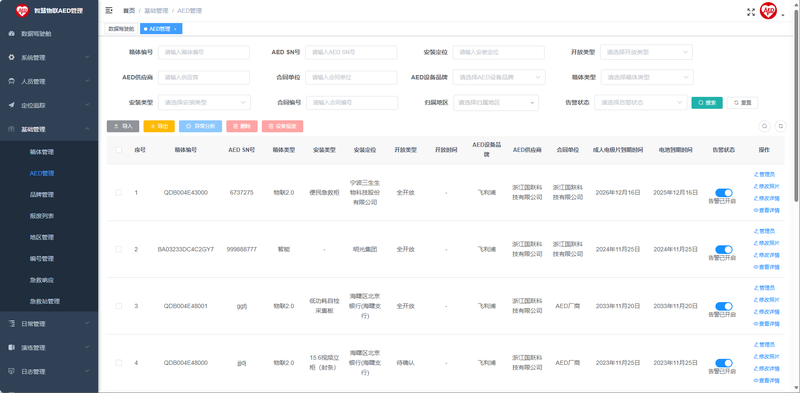Check the checkbox for row 4 QDB004E48000
The width and height of the screenshot is (800, 393).
point(118,362)
